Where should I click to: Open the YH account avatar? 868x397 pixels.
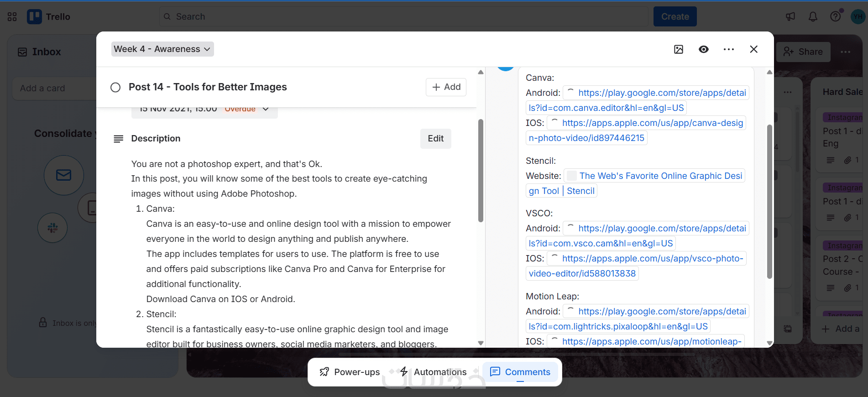click(x=858, y=17)
